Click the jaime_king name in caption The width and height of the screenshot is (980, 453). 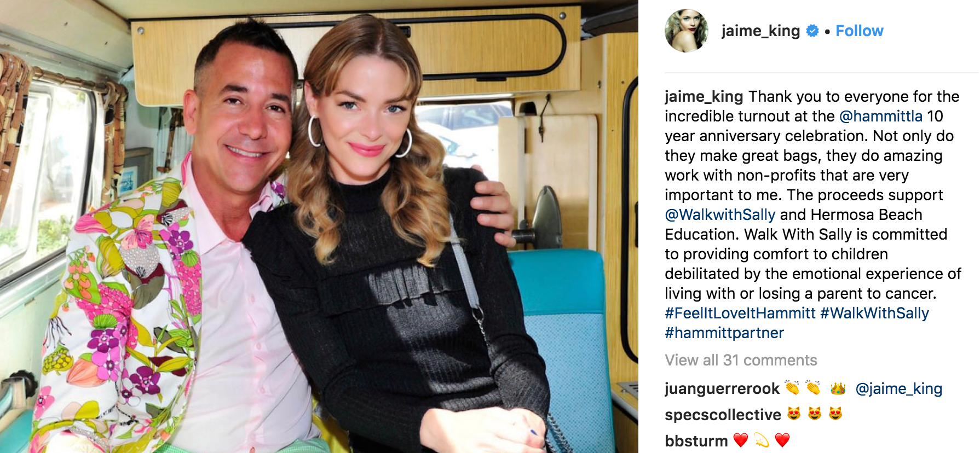(x=704, y=96)
